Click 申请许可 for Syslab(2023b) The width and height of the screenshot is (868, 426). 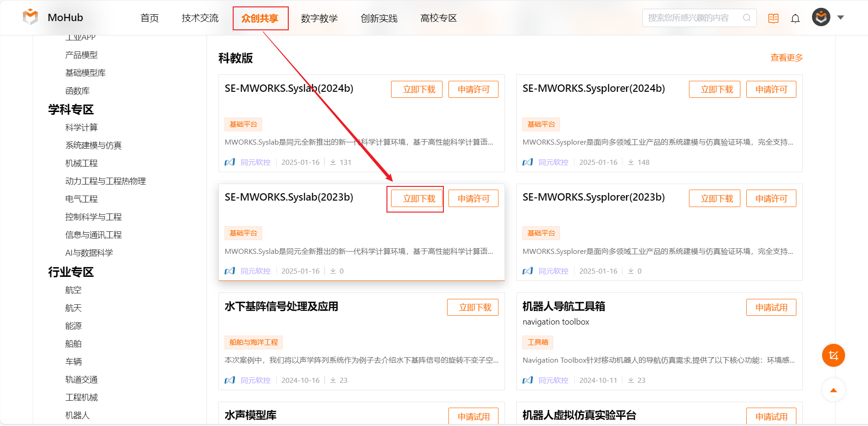coord(473,198)
